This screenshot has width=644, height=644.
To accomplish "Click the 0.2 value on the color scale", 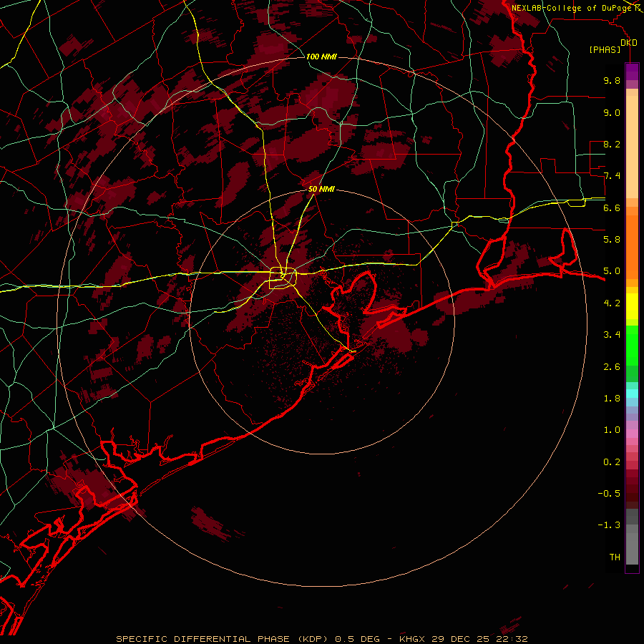I will pyautogui.click(x=612, y=462).
